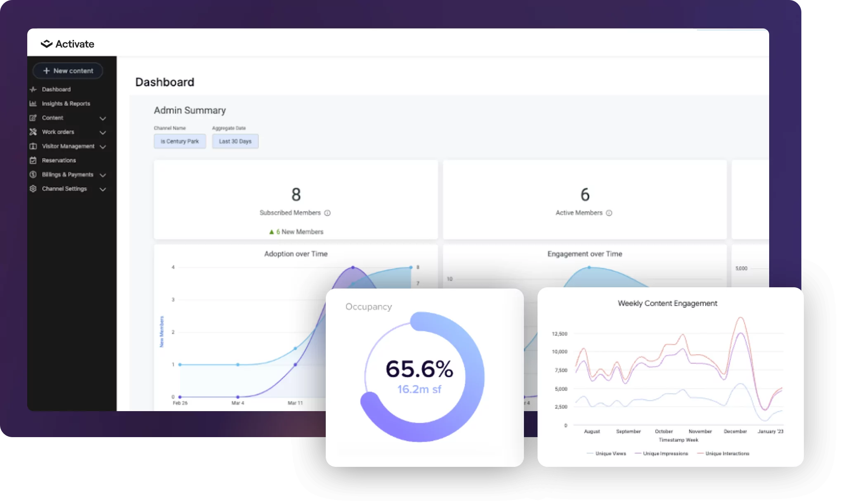The width and height of the screenshot is (841, 504).
Task: Expand the Content submenu chevron
Action: point(103,118)
